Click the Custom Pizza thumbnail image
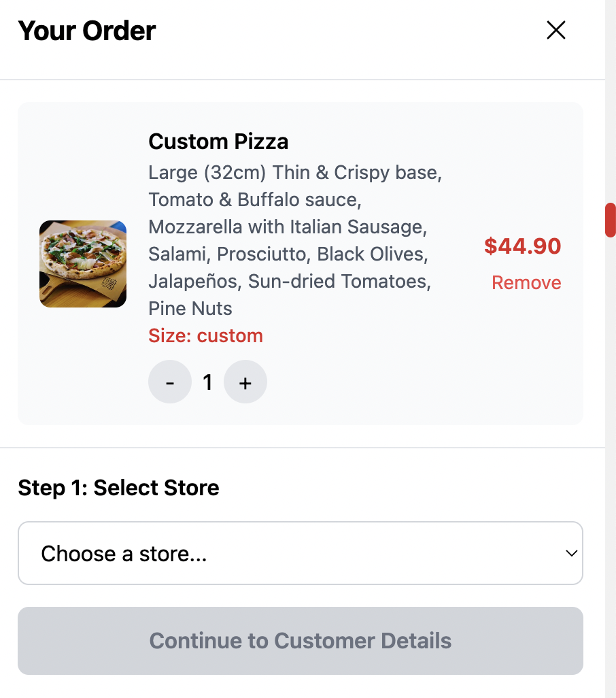This screenshot has width=616, height=698. [83, 264]
